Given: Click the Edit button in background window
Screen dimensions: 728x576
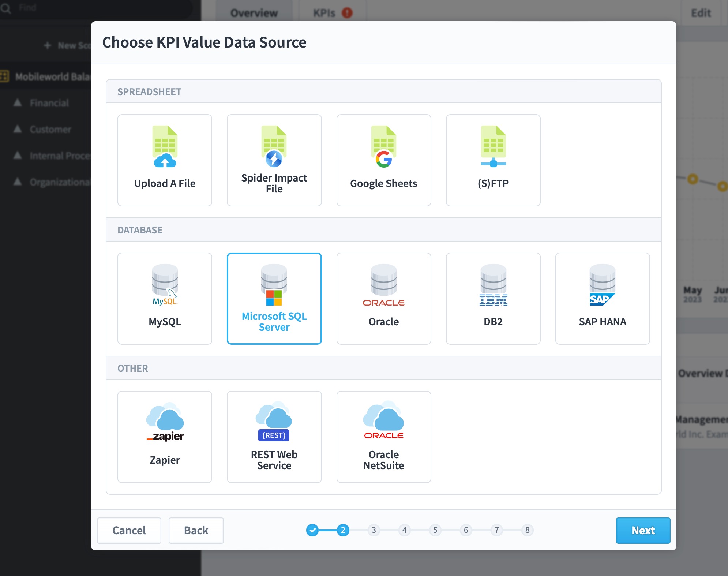Looking at the screenshot, I should (701, 13).
